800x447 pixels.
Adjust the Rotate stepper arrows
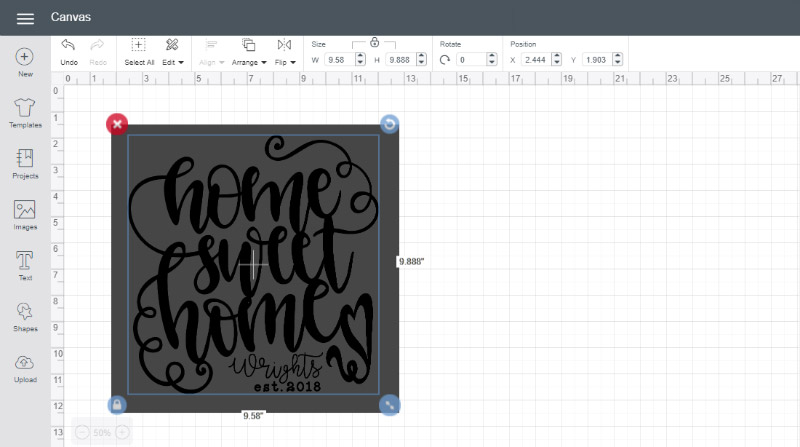tap(492, 60)
